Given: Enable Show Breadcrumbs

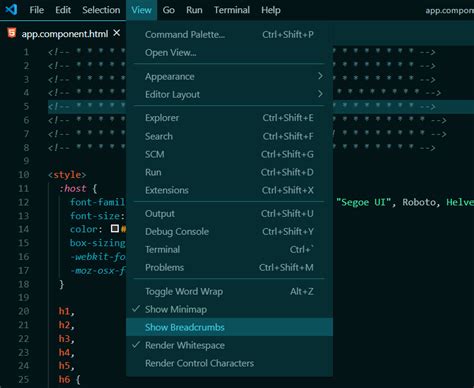Looking at the screenshot, I should (229, 327).
